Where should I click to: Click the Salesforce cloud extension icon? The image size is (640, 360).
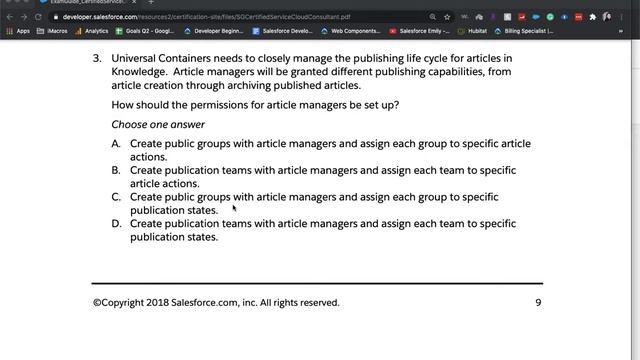coord(536,17)
